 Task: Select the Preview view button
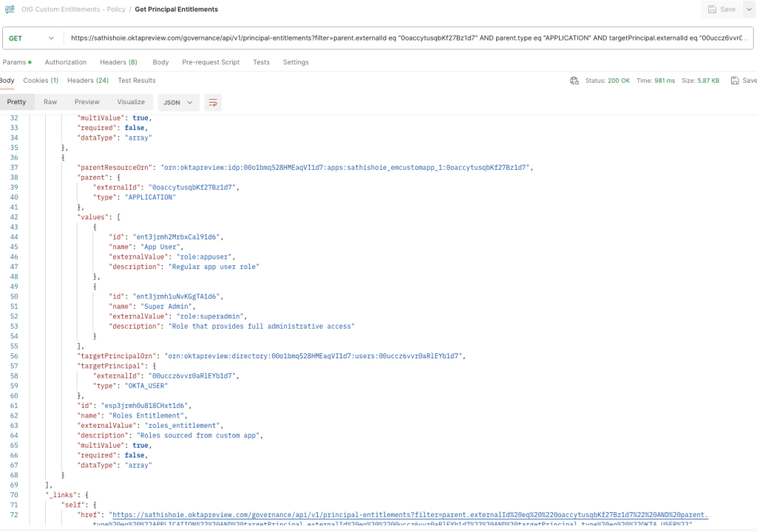tap(87, 102)
